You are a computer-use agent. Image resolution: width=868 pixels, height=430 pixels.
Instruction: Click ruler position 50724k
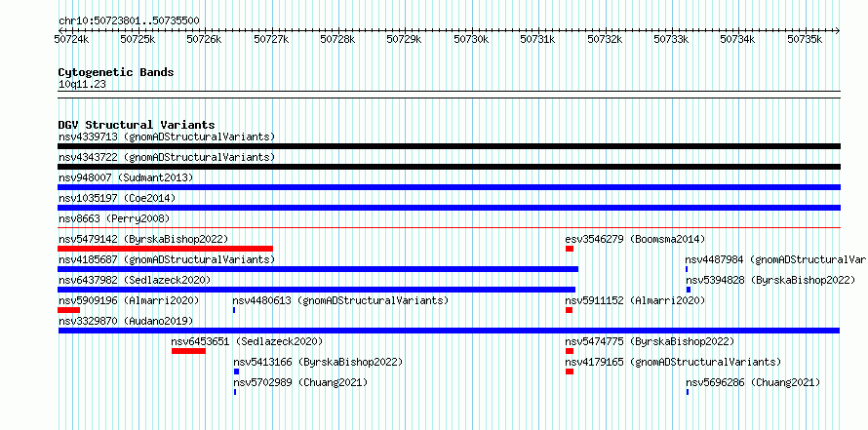(71, 39)
